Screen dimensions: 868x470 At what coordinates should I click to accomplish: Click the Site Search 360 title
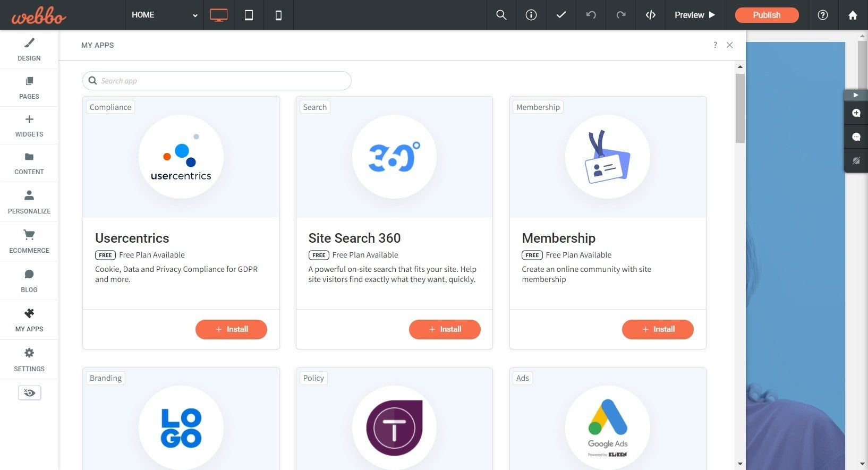(354, 238)
